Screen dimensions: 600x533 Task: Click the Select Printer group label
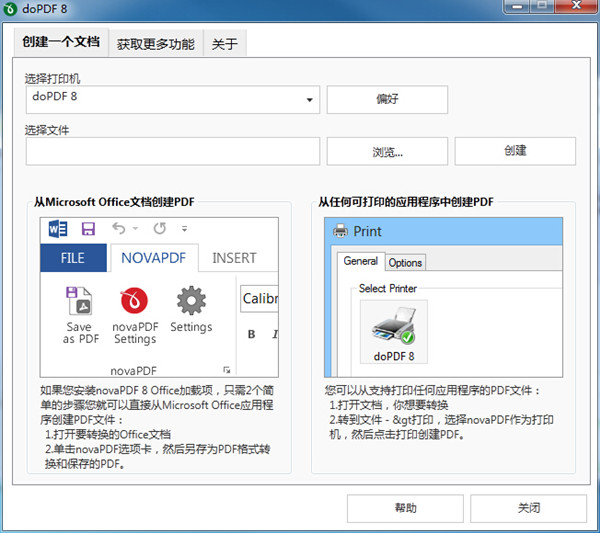tap(388, 289)
